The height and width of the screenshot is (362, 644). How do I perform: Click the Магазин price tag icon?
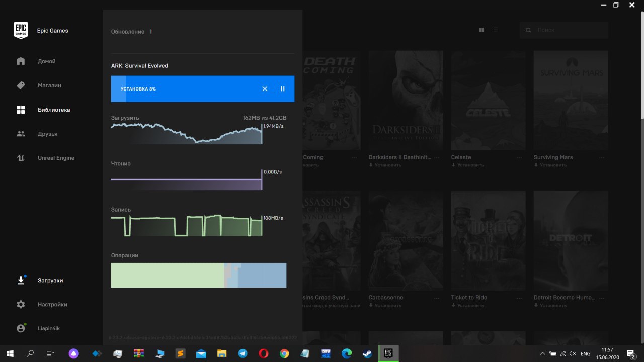[21, 85]
